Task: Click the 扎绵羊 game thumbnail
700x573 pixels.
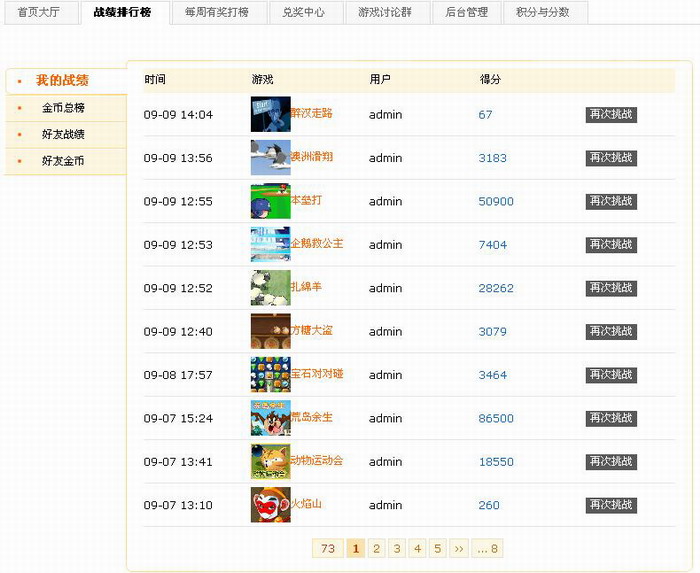Action: [271, 288]
